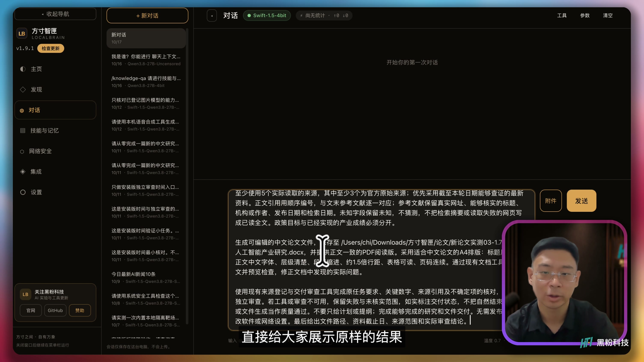Open conversation 请实测一次内置本地隔离靶场
Viewport: 644px width, 362px height.
tap(146, 321)
